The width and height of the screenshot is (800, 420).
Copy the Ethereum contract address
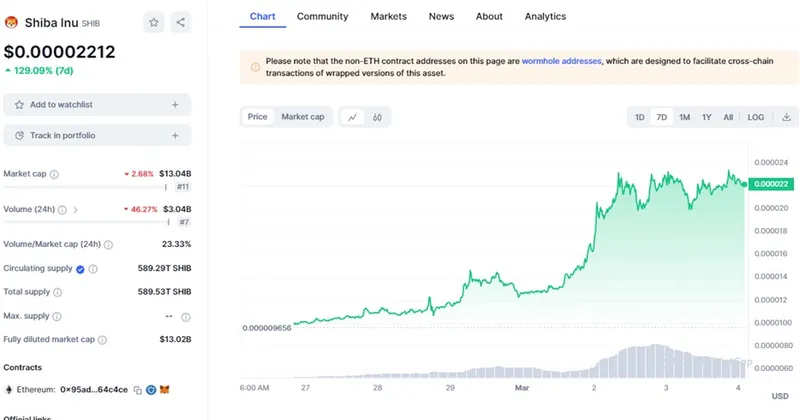coord(137,388)
